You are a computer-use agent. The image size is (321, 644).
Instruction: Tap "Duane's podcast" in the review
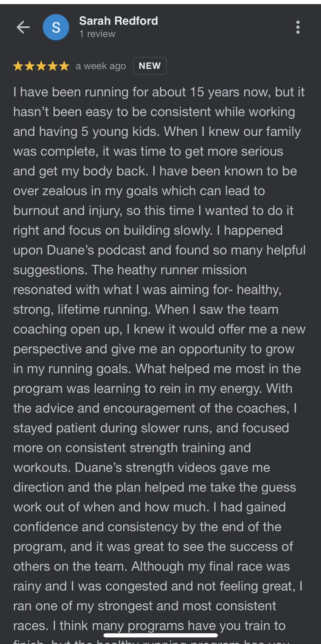pyautogui.click(x=96, y=250)
